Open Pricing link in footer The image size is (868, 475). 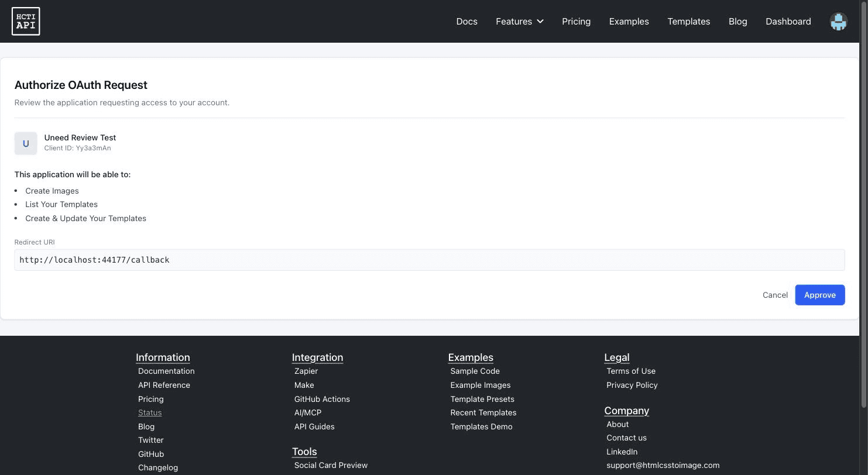(x=150, y=399)
